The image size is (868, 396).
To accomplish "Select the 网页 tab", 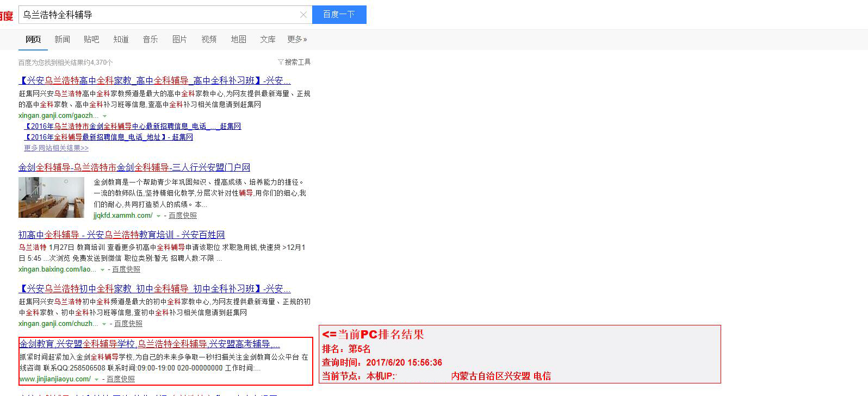I will pos(33,39).
